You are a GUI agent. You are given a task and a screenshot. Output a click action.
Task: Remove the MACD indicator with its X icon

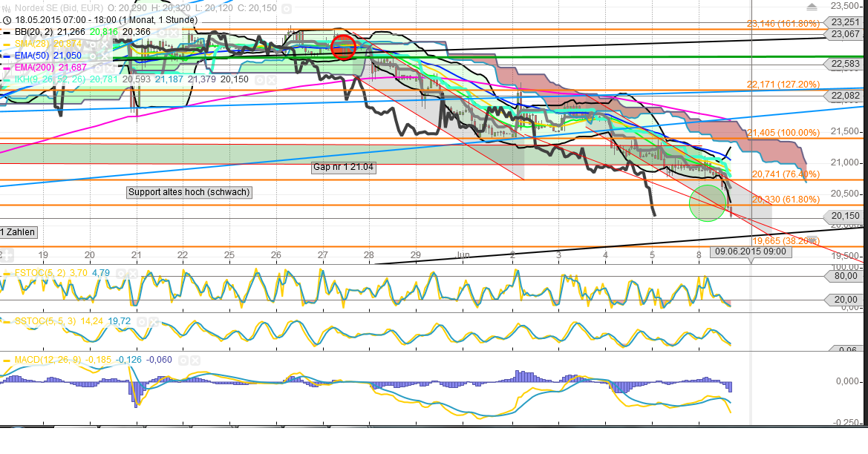click(x=194, y=360)
